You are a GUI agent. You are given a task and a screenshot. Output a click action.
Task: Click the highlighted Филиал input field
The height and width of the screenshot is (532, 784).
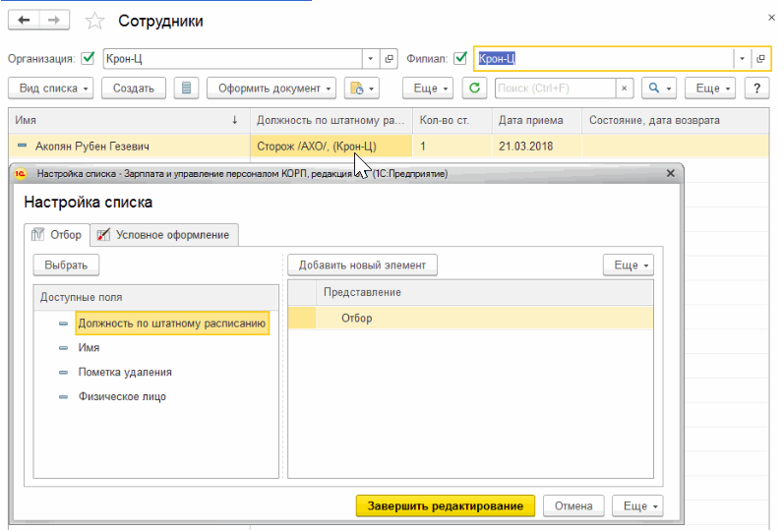pos(604,58)
